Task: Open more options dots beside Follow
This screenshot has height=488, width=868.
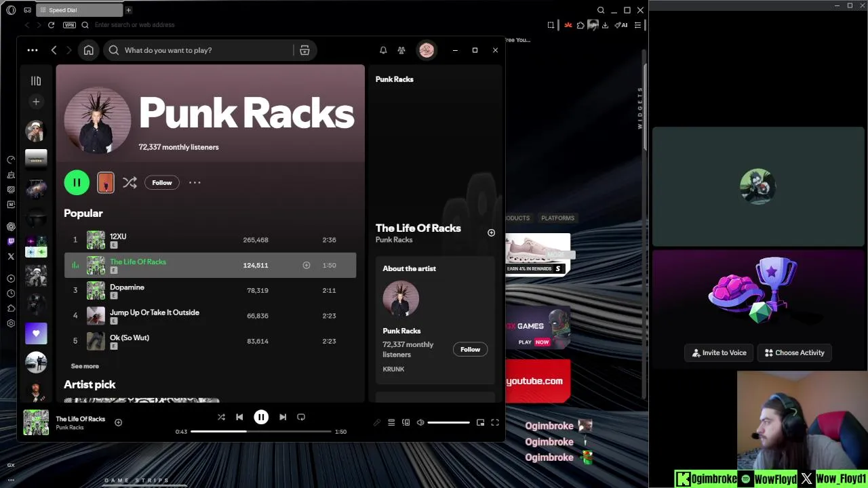Action: [x=195, y=182]
